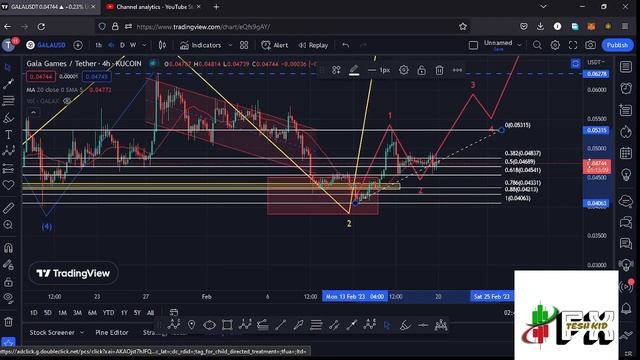This screenshot has width=640, height=360.
Task: Add a symbol to compare
Action: point(78,45)
